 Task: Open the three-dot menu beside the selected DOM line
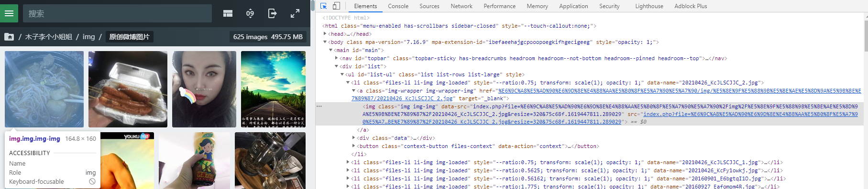319,106
